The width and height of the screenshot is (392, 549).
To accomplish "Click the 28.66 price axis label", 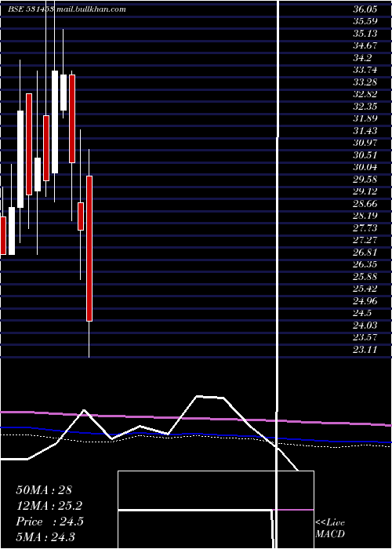I will point(365,204).
